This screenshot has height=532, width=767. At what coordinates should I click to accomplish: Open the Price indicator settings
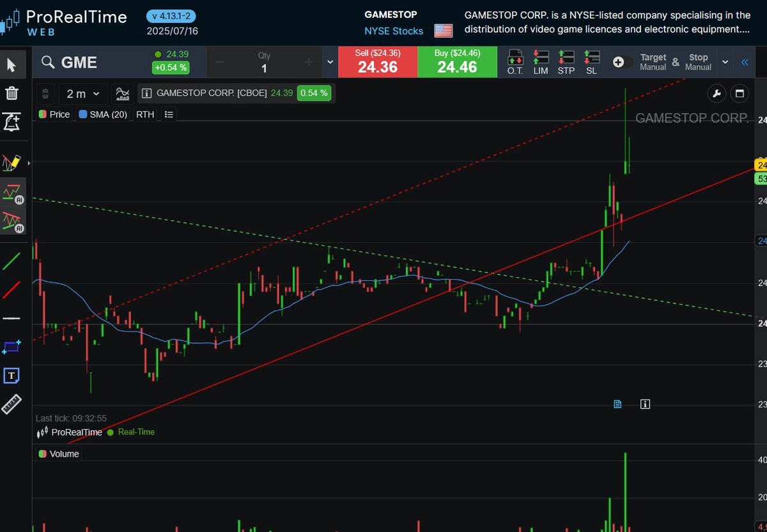coord(54,114)
